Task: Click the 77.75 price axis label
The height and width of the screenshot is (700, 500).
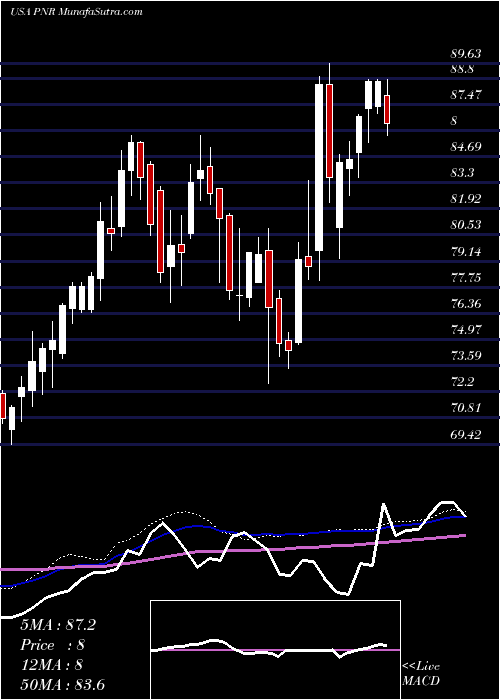Action: pos(466,278)
